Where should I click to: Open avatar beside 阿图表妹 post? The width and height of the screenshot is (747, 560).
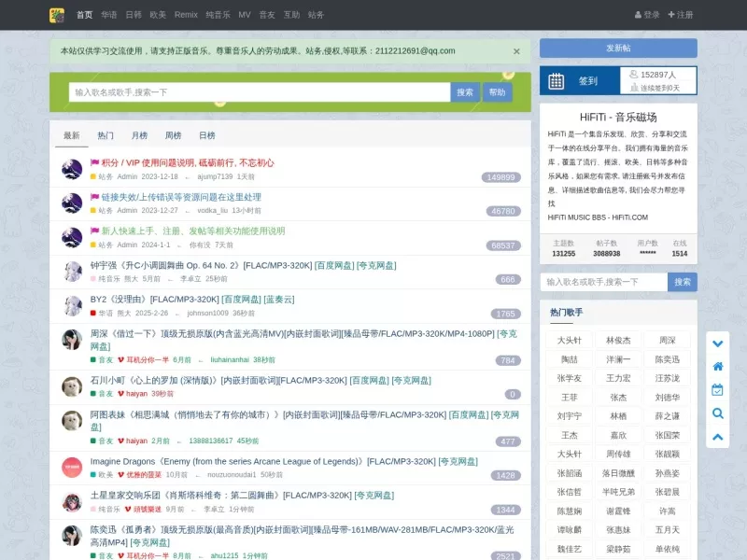(72, 421)
